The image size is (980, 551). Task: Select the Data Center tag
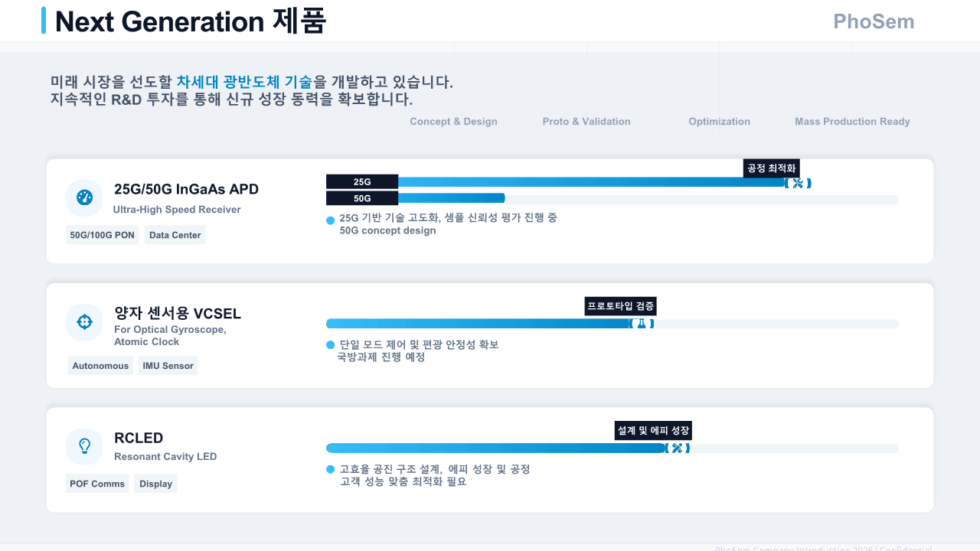click(x=175, y=235)
